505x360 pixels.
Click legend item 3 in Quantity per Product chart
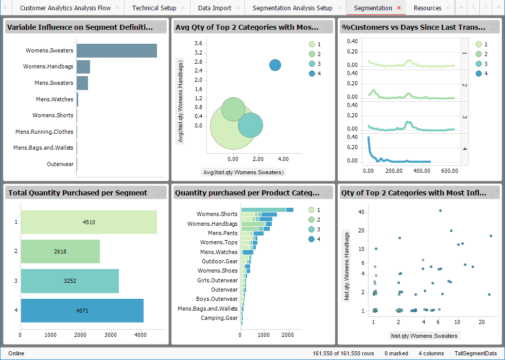(311, 229)
